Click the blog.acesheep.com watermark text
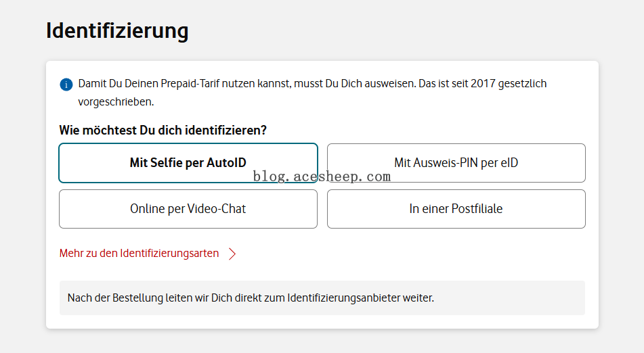 click(x=322, y=176)
